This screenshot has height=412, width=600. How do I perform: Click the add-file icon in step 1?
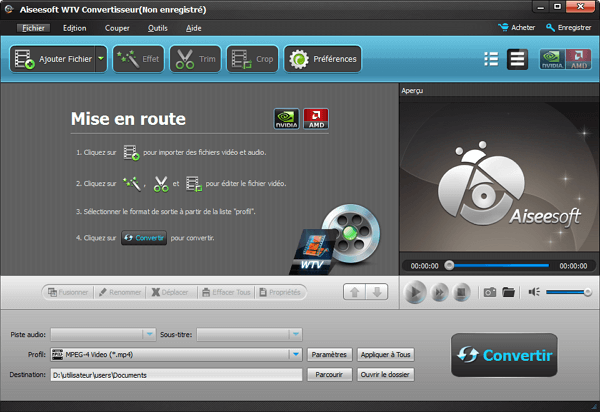131,153
